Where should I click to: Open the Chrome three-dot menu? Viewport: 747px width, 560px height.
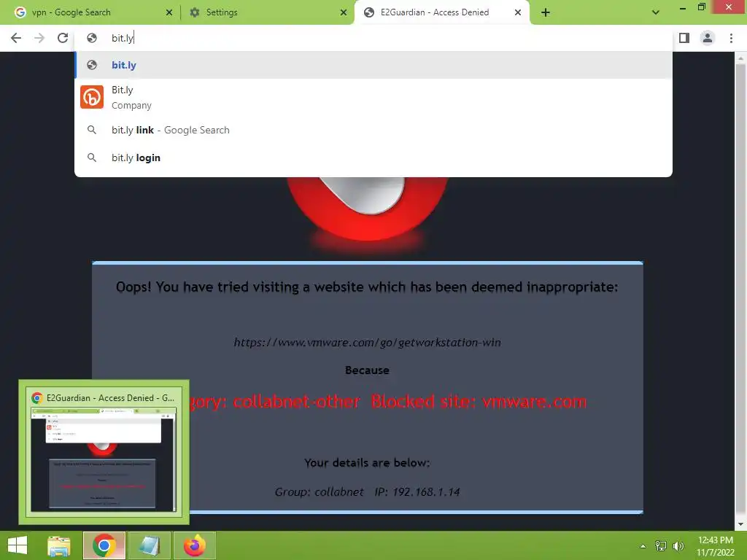[x=731, y=38]
